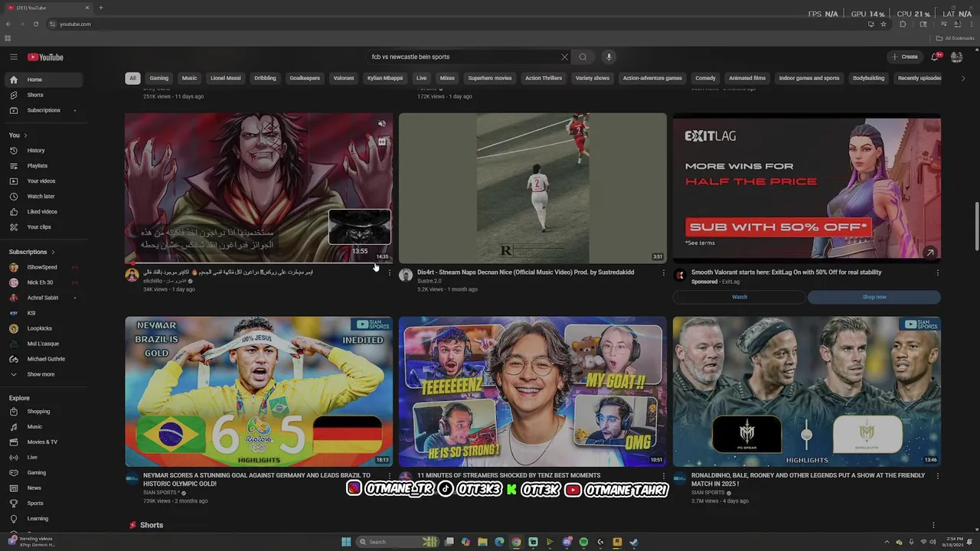Open the Ronaldinho Bale Rooney legends thumbnail
The height and width of the screenshot is (551, 980).
click(x=807, y=391)
